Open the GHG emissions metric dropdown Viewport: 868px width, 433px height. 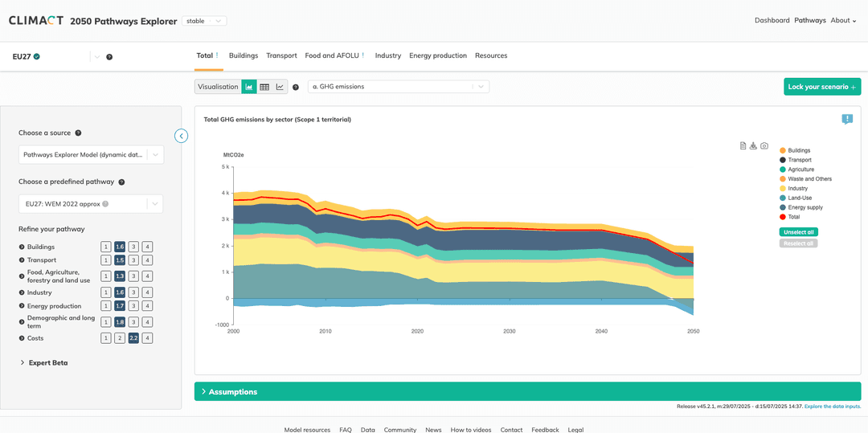399,87
